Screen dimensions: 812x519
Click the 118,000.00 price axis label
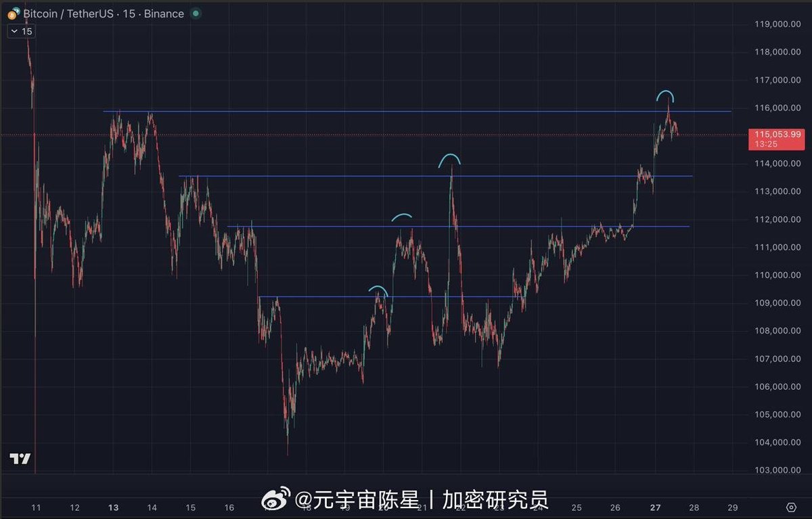click(777, 52)
